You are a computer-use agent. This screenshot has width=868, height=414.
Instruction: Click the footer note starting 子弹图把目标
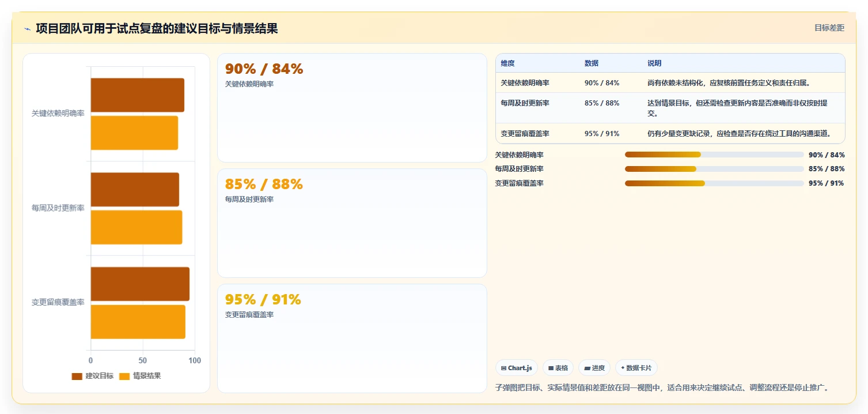[x=662, y=387]
